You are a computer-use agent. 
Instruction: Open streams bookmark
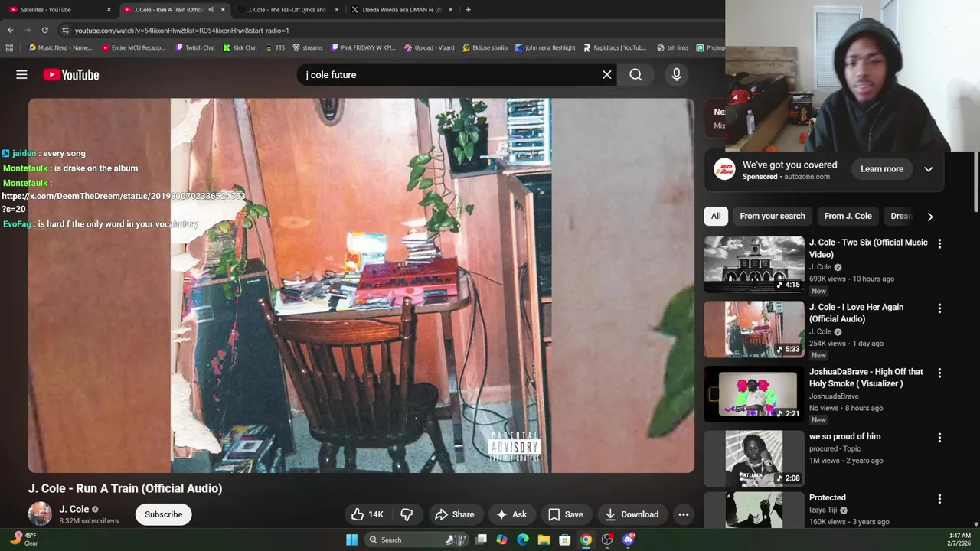point(308,47)
